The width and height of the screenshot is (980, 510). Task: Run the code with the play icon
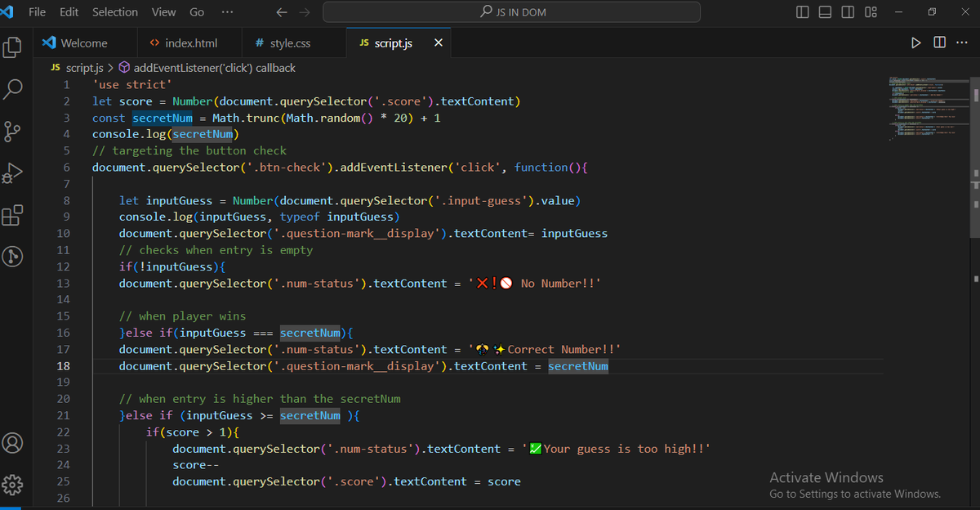(916, 42)
